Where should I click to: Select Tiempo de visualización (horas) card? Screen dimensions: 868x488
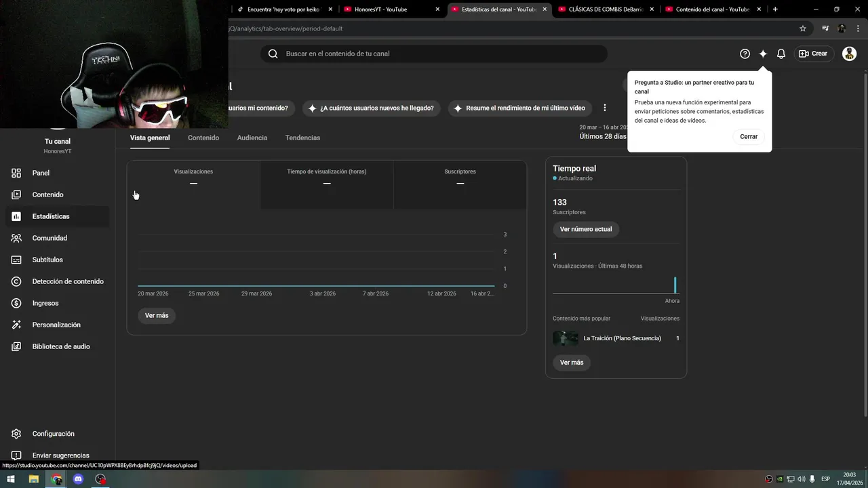click(x=327, y=184)
